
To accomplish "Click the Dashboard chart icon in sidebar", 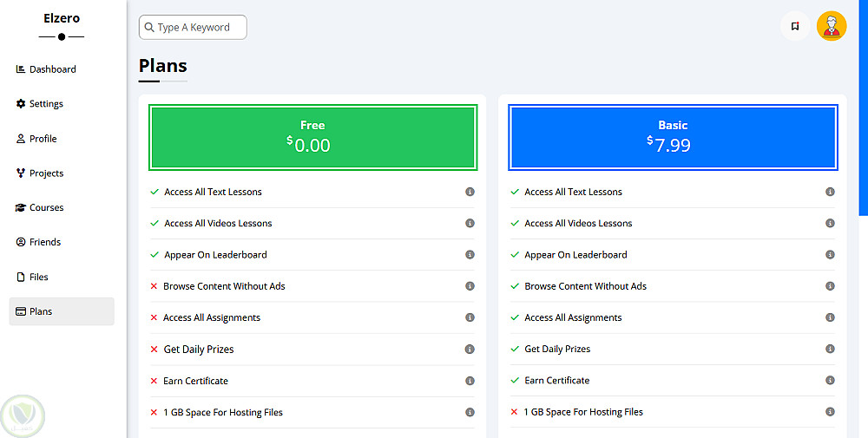I will [21, 69].
